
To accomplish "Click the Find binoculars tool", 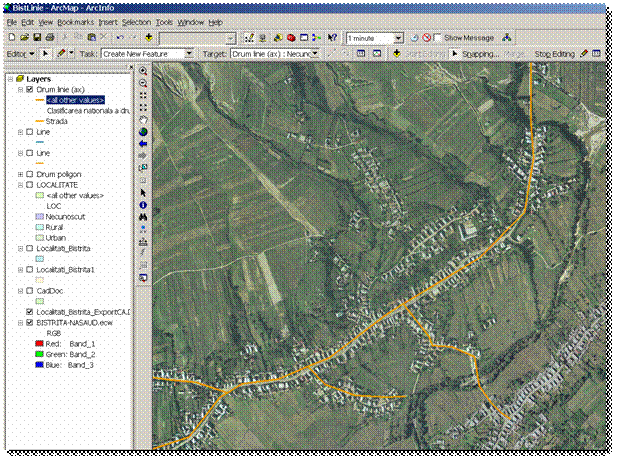I will pos(143,216).
